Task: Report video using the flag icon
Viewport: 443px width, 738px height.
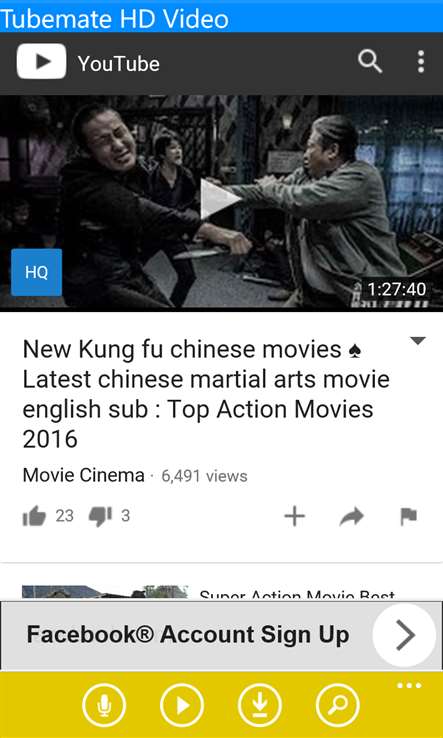Action: tap(409, 517)
